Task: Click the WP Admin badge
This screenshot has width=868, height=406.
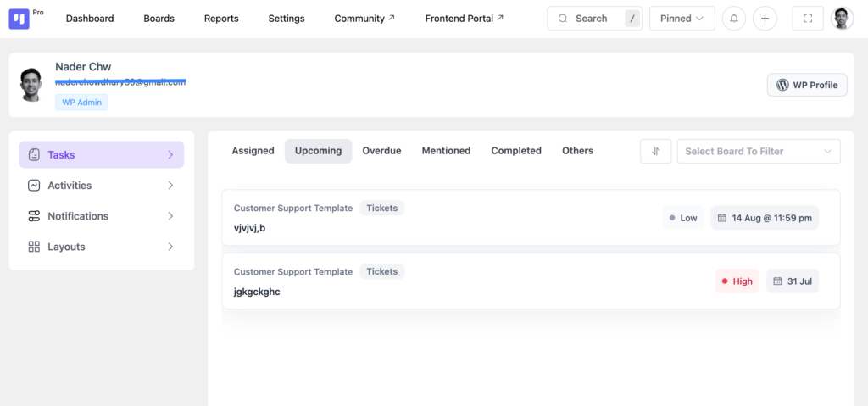Action: coord(81,102)
